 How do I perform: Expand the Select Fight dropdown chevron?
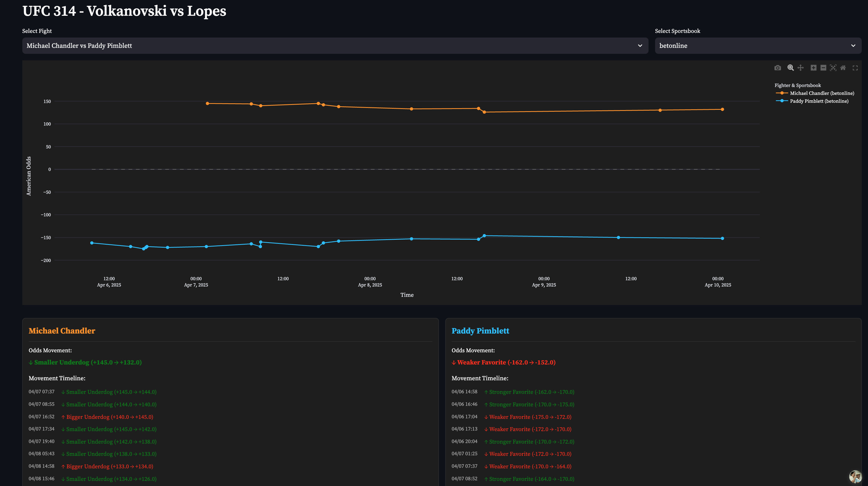pos(640,45)
